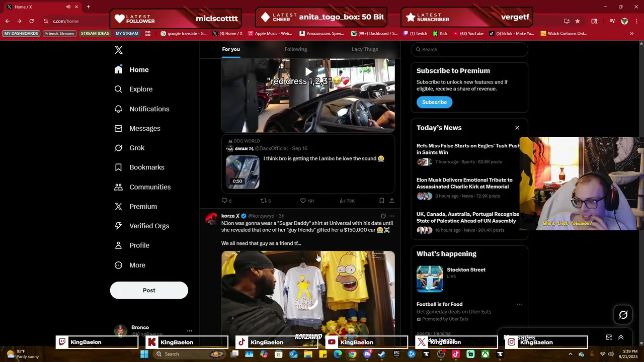This screenshot has width=644, height=362.
Task: Mute the Home / X tab audio
Action: 68,7
